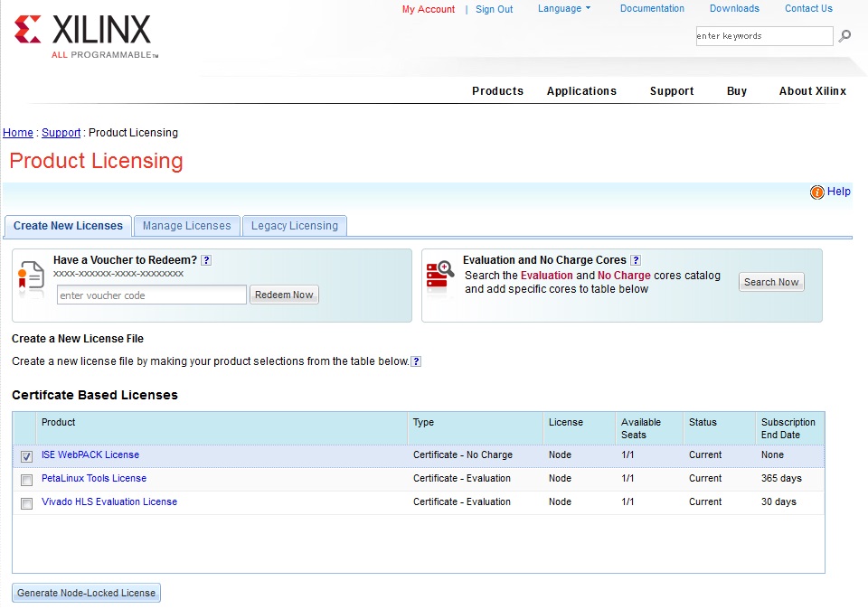The image size is (868, 609).
Task: Uncheck ISE WebPACK License checkbox
Action: pos(26,456)
